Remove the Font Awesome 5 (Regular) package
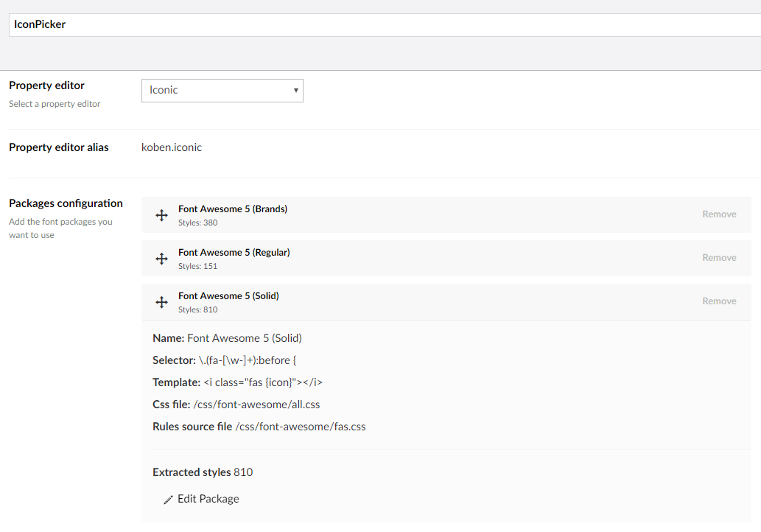Image resolution: width=761 pixels, height=532 pixels. tap(719, 258)
